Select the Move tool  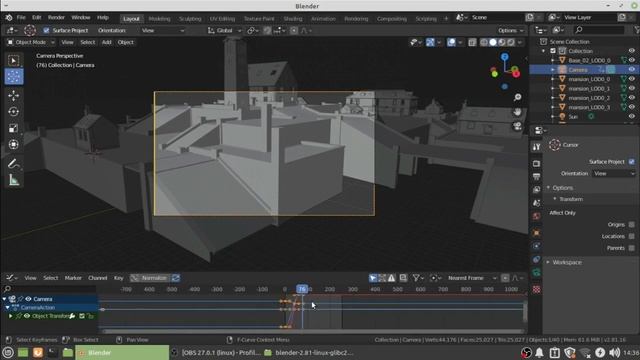(13, 96)
